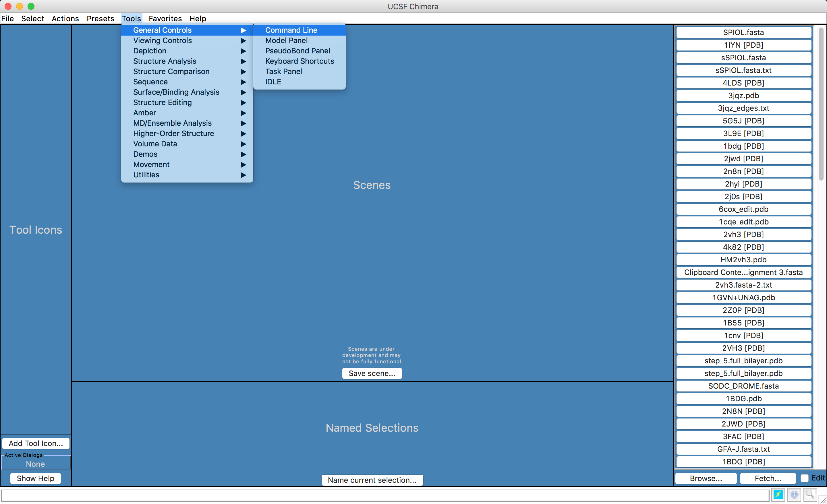The height and width of the screenshot is (504, 827).
Task: Open recent file HM2vh3.pdb
Action: pos(743,260)
